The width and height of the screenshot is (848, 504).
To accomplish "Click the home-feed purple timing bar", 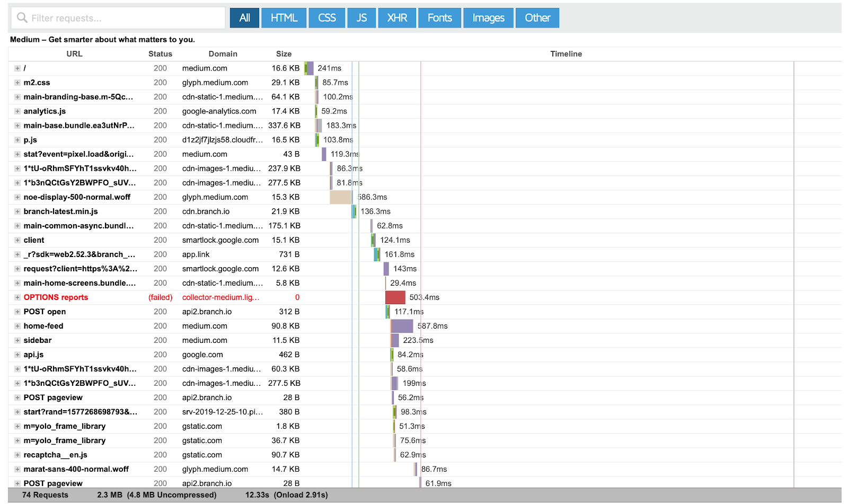I will pyautogui.click(x=402, y=326).
